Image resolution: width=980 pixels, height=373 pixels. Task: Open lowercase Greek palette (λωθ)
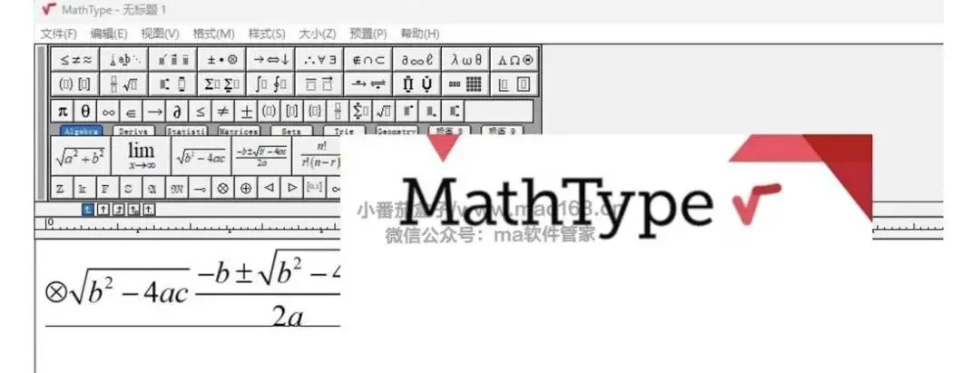[465, 60]
